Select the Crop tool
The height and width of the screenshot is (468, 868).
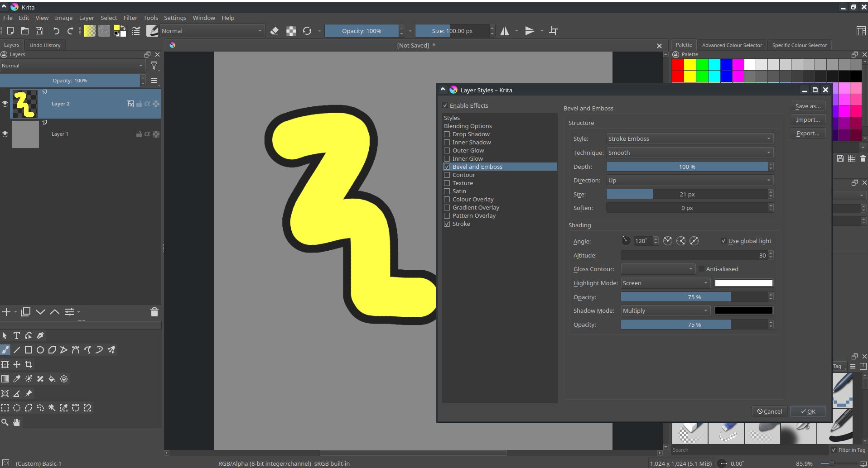[29, 364]
